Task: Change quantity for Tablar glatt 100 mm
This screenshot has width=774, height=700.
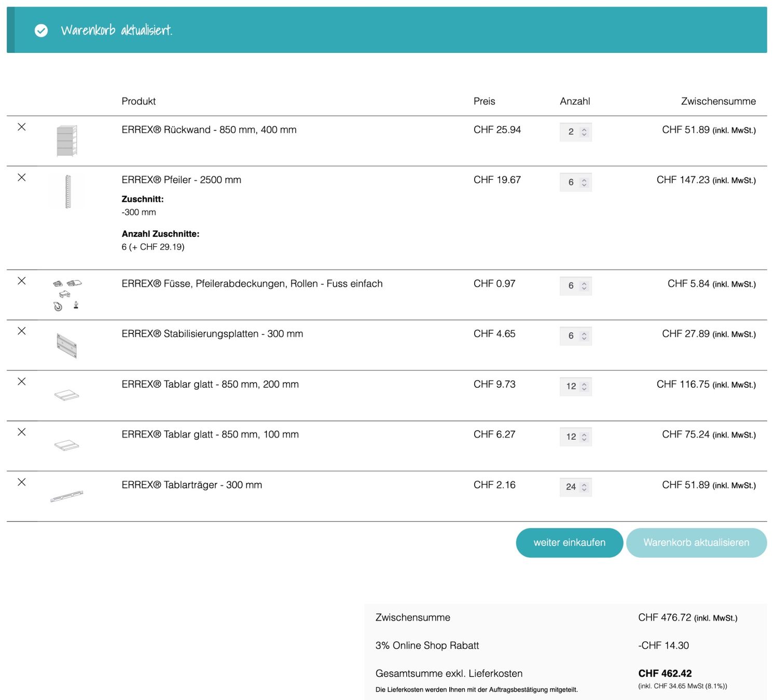Action: 576,437
